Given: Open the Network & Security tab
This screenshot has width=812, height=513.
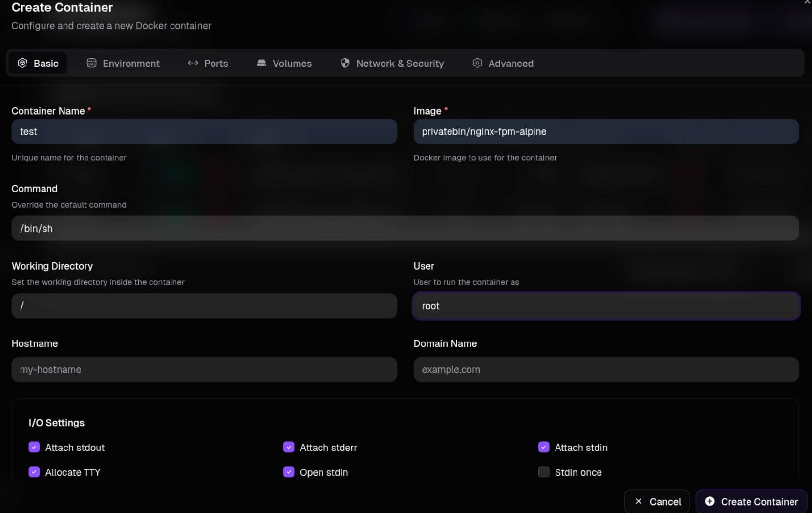Looking at the screenshot, I should point(392,64).
